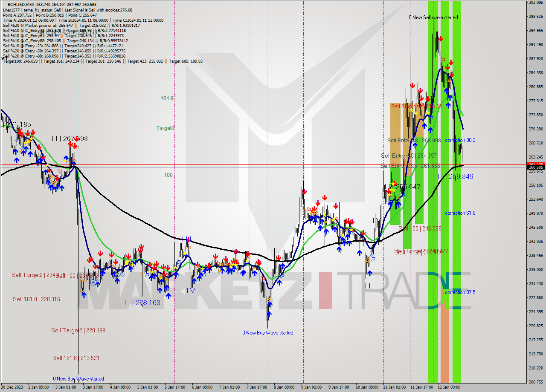Click the 284.370 price axis value
Image resolution: width=546 pixels, height=392 pixels.
pyautogui.click(x=536, y=73)
